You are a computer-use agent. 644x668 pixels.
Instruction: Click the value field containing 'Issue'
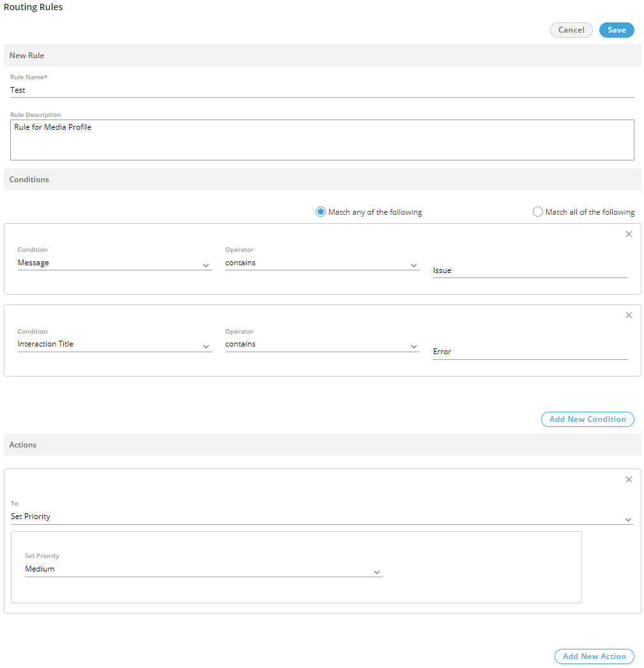point(530,271)
